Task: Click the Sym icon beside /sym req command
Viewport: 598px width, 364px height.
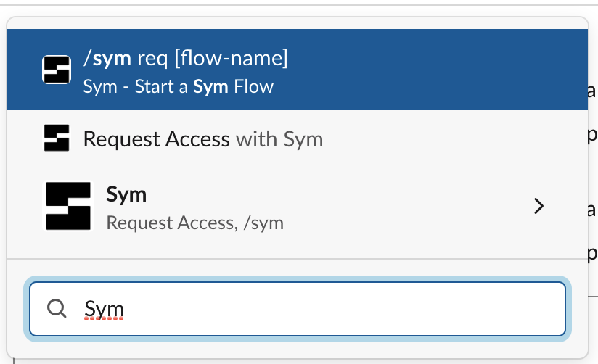Action: coord(57,70)
